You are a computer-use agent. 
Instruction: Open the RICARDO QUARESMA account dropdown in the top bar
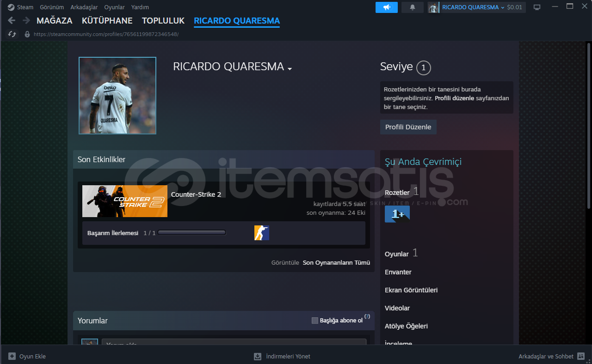tap(473, 7)
